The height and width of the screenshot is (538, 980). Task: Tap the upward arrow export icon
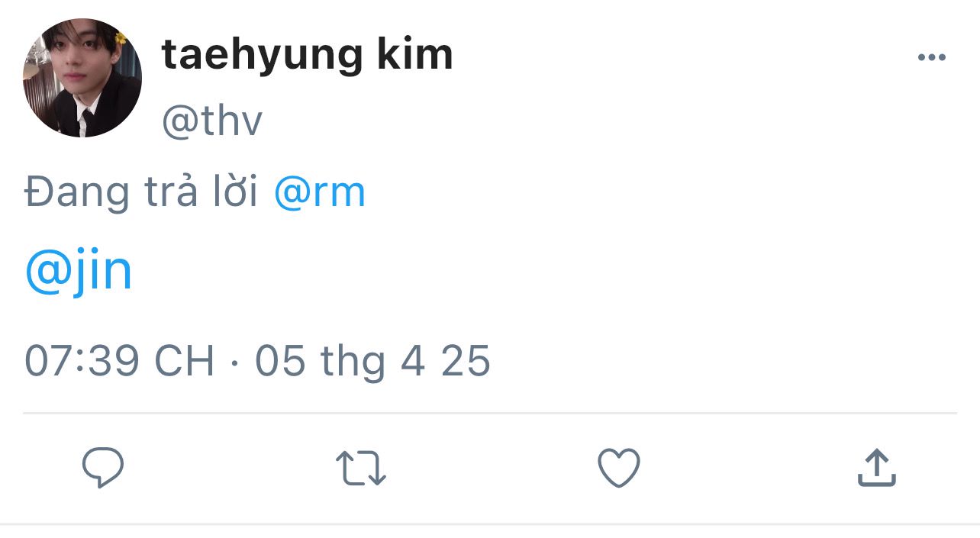pyautogui.click(x=876, y=468)
